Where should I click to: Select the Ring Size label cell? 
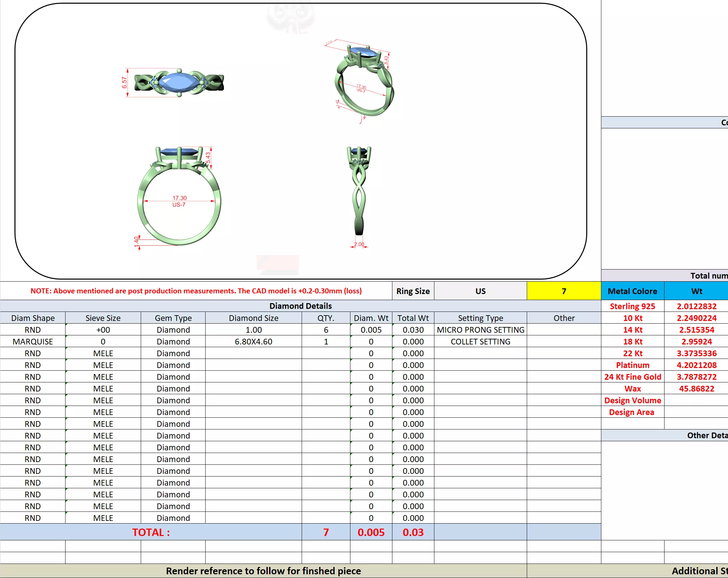(x=413, y=291)
